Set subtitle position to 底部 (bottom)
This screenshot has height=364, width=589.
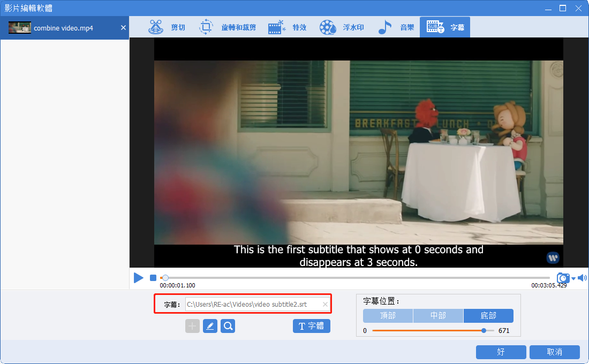489,316
